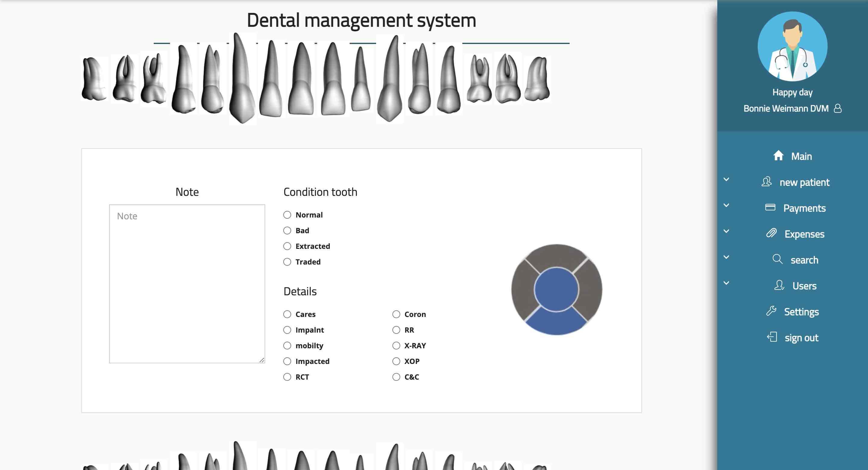Click the blue center circle of tooth diagram
The image size is (868, 470).
tap(556, 290)
